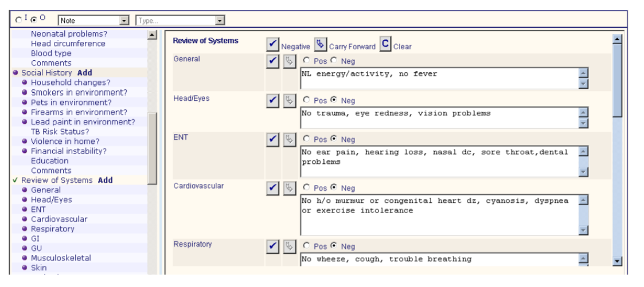Click the Clear 'C' icon
Viewport: 644px width, 287px height.
coord(385,45)
